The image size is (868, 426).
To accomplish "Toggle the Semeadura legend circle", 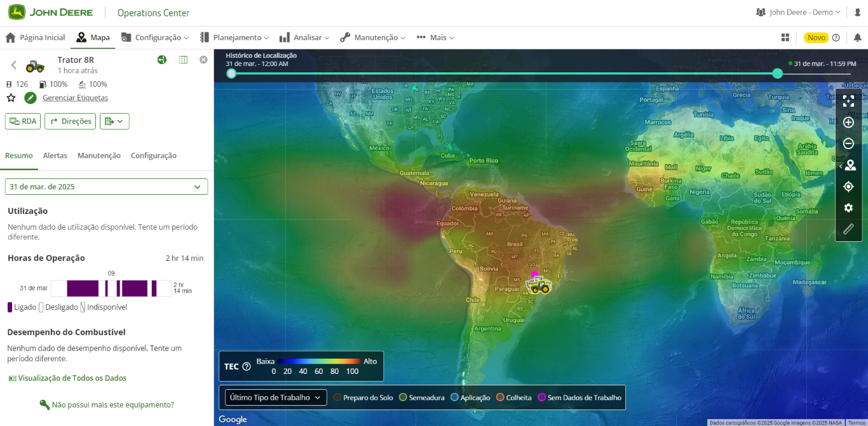I will (403, 397).
